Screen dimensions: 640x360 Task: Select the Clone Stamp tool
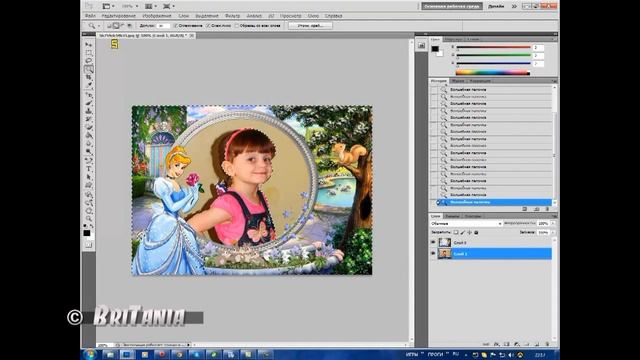[x=89, y=111]
